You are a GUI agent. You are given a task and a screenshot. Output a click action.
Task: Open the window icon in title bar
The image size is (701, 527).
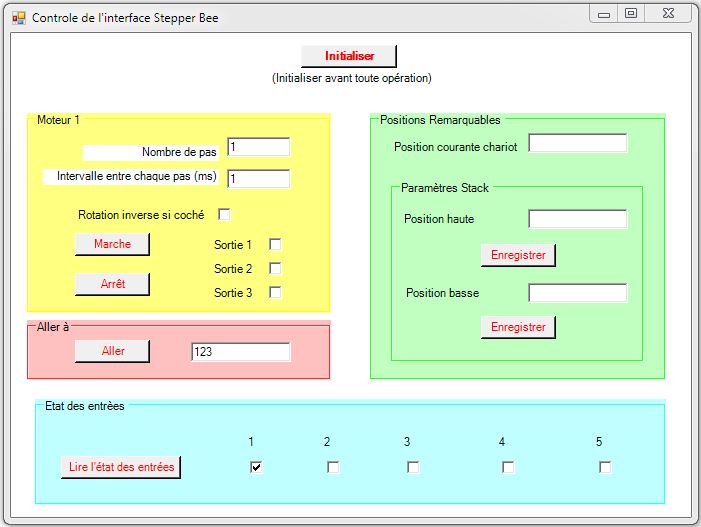tap(18, 18)
